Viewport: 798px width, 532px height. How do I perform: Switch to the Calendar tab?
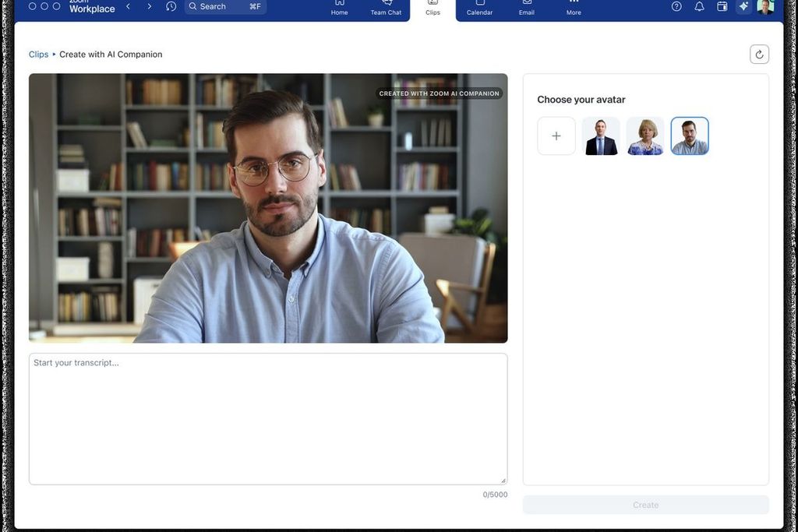(479, 8)
